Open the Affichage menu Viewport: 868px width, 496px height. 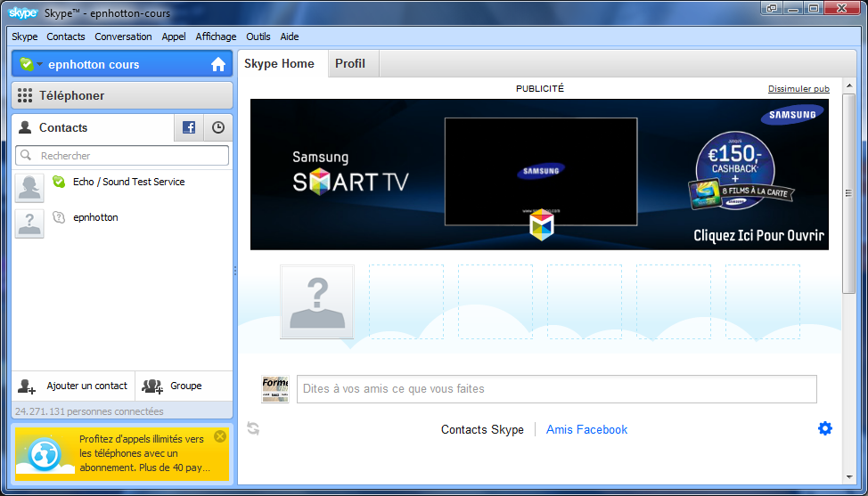216,37
